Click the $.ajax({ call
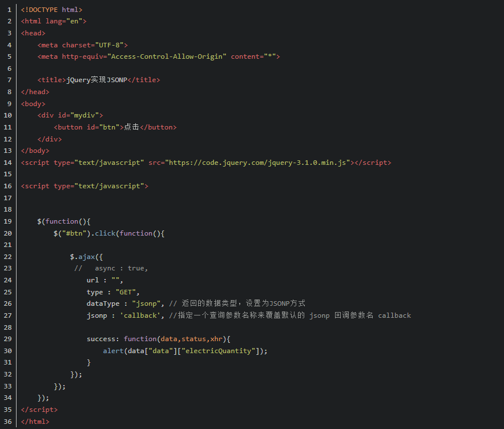This screenshot has height=429, width=504. tap(86, 257)
